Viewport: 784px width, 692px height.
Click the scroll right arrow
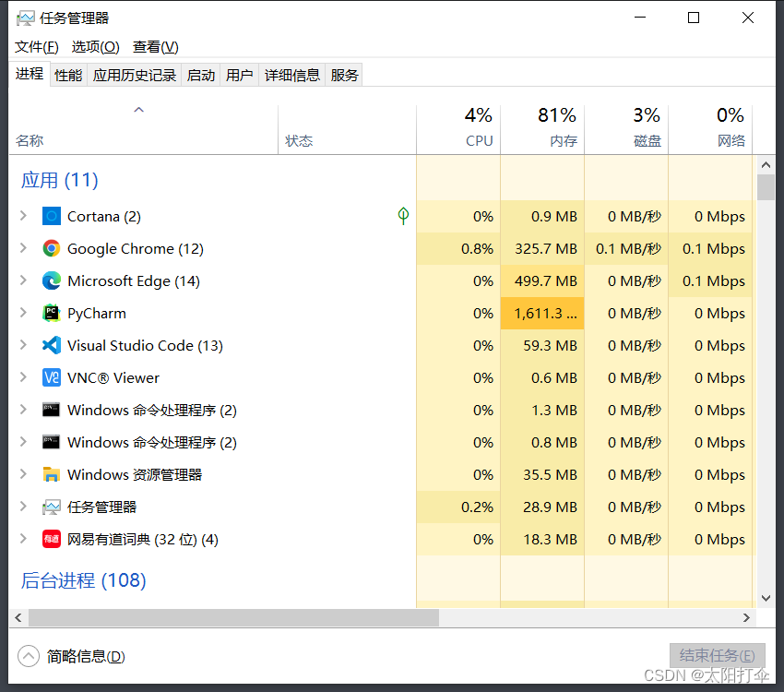(746, 617)
